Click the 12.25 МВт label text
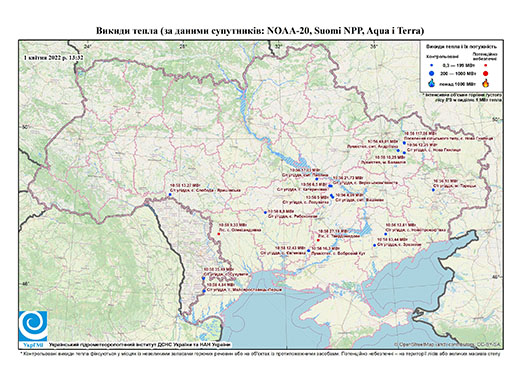This screenshot has width=520, height=368. (x=422, y=145)
